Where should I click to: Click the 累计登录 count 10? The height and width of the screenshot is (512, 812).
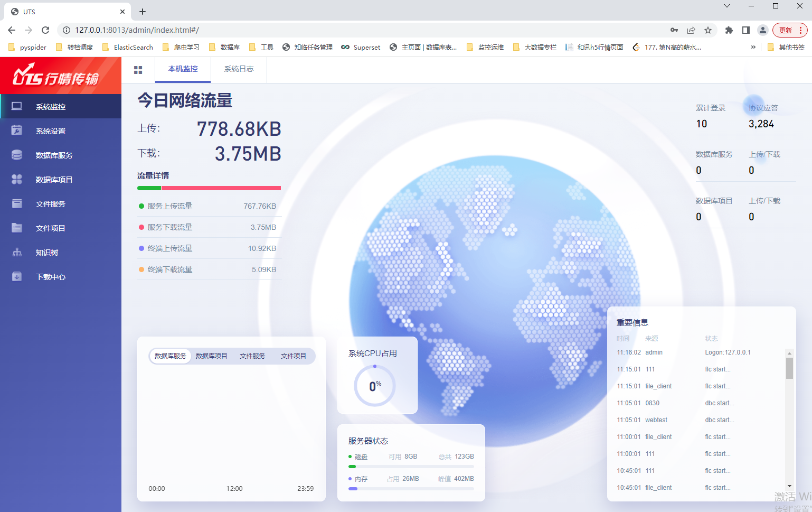click(701, 124)
